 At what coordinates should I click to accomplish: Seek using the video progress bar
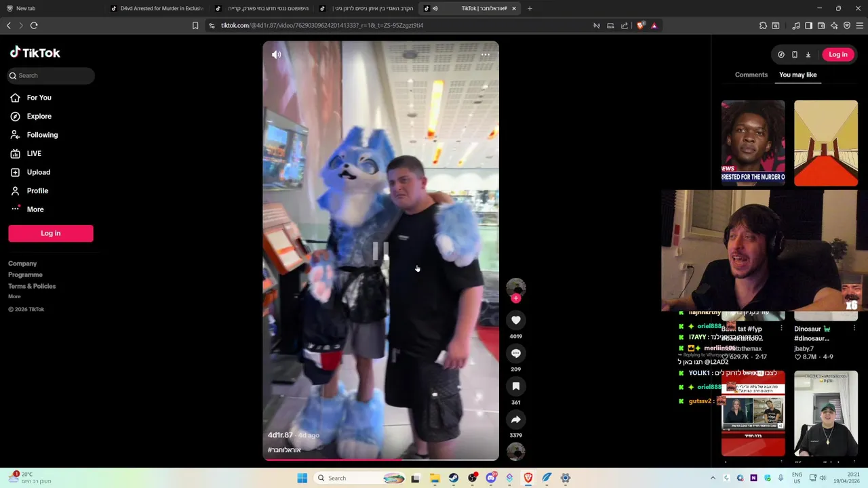pos(381,460)
